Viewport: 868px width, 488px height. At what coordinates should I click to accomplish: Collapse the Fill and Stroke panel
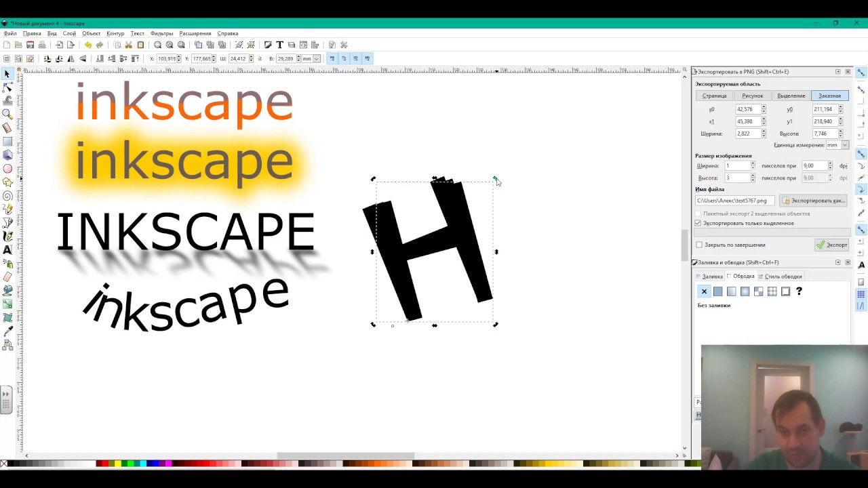(x=837, y=262)
